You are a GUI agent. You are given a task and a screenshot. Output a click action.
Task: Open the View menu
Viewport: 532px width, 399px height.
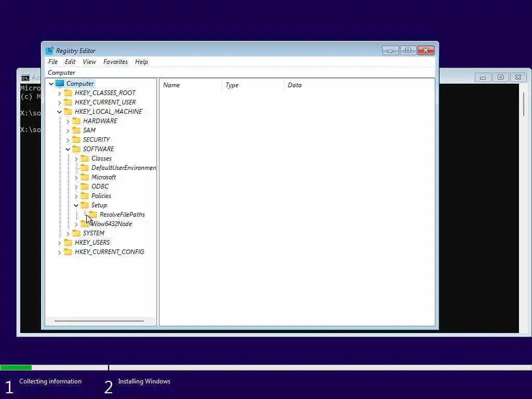point(89,62)
